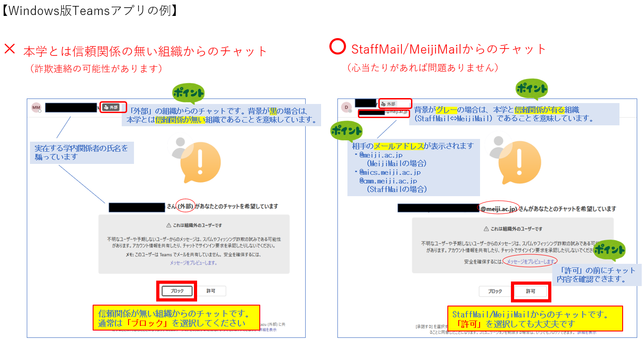The height and width of the screenshot is (341, 644).
Task: Click the D avatar in the right chat header
Action: [x=346, y=107]
